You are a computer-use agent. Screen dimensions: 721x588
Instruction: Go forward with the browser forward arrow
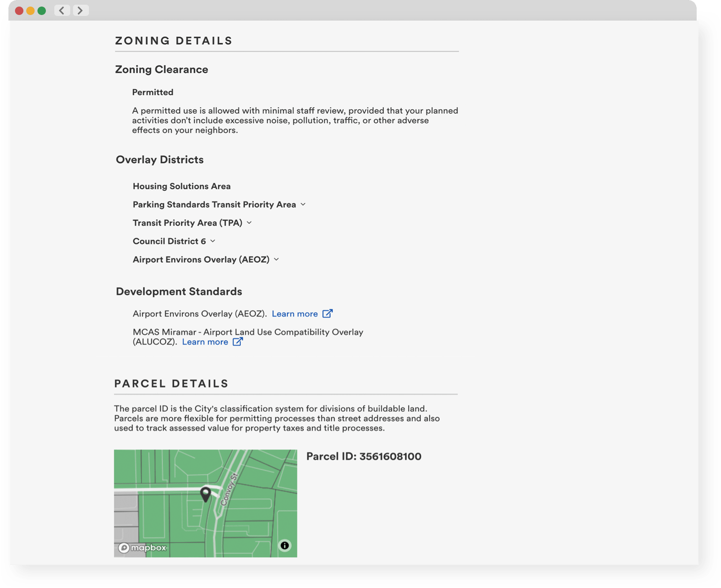click(x=81, y=10)
